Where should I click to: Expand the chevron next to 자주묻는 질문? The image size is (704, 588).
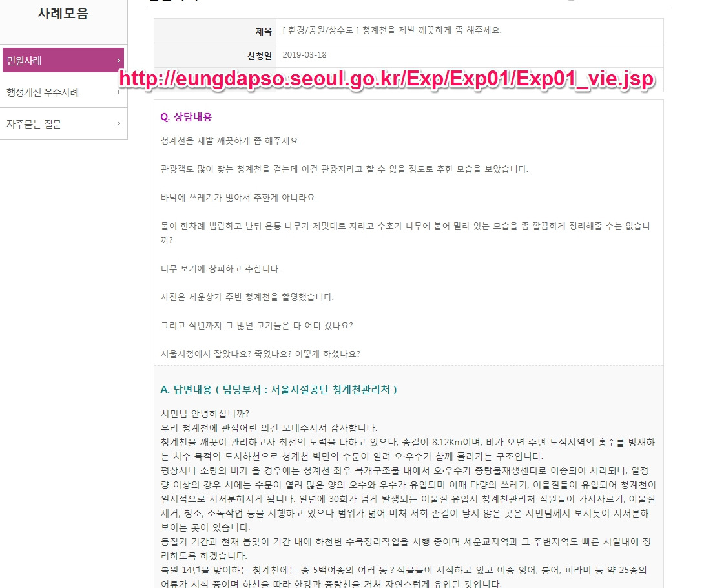[x=118, y=123]
